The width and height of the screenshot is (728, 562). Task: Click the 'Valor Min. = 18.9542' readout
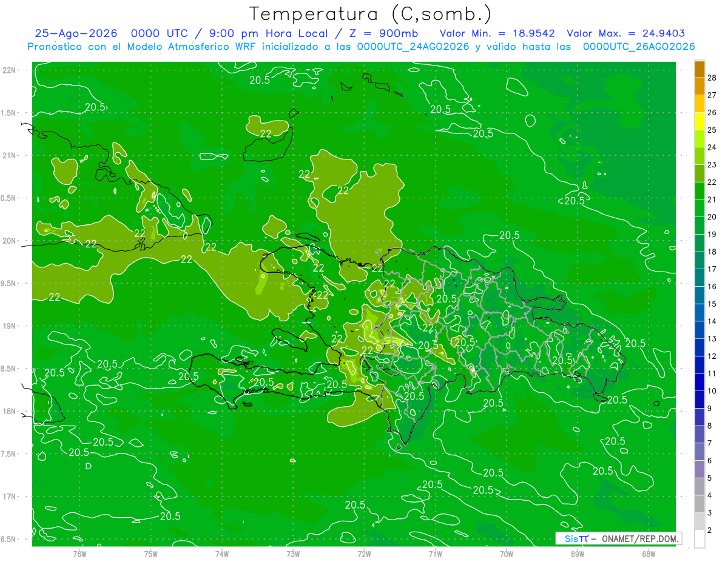(x=497, y=33)
